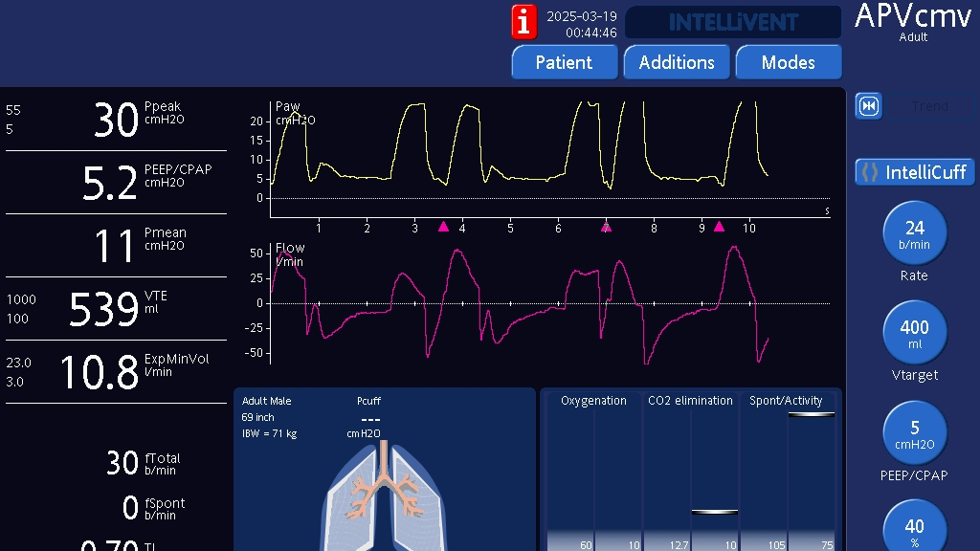The width and height of the screenshot is (980, 551).
Task: Open the IntelliCuff panel
Action: (x=914, y=172)
